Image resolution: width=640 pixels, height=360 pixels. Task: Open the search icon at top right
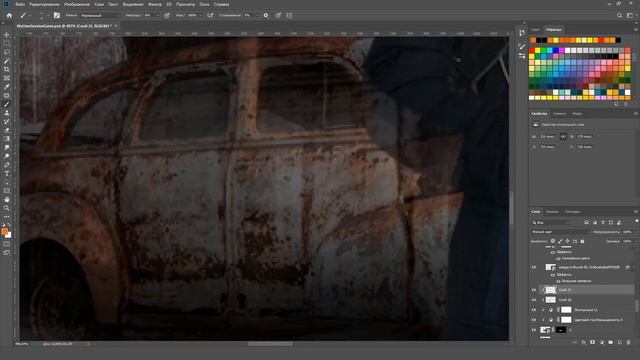[620, 15]
